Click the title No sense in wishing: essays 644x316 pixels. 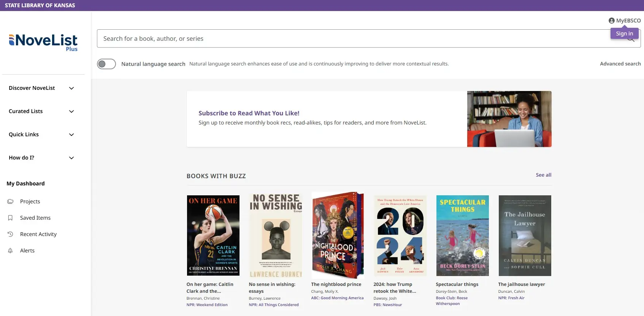click(x=272, y=288)
